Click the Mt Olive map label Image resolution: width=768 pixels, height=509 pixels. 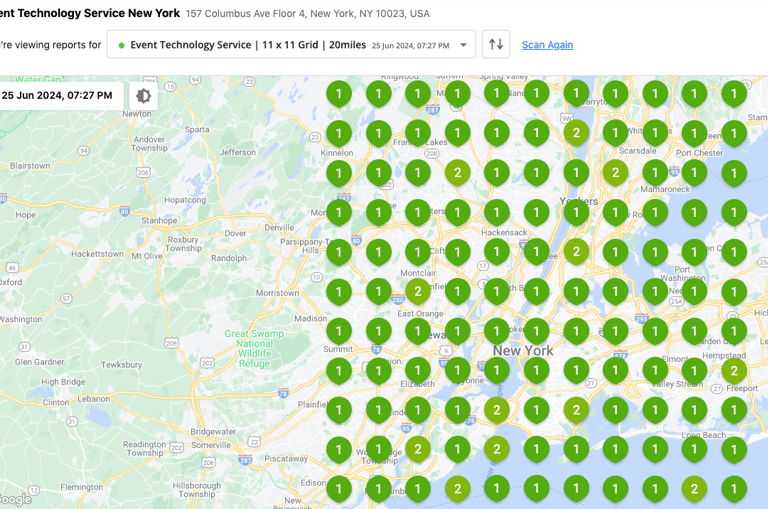(x=146, y=256)
